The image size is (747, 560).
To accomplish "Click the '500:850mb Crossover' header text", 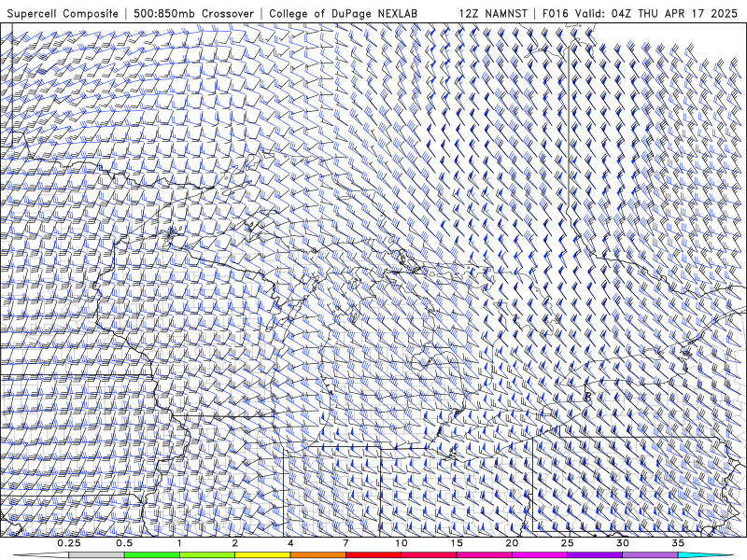I will pos(193,13).
